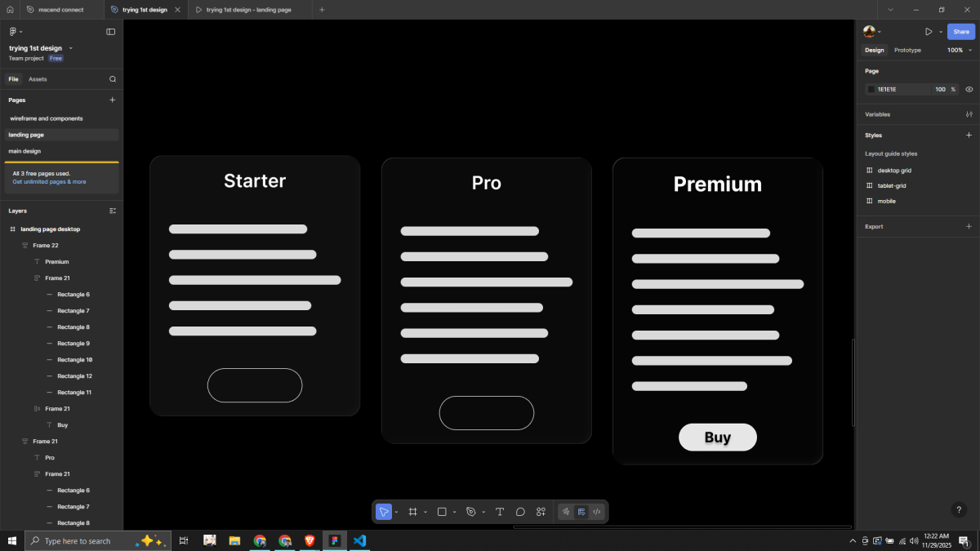Open the Figma main menu dropdown
980x551 pixels.
[x=14, y=32]
